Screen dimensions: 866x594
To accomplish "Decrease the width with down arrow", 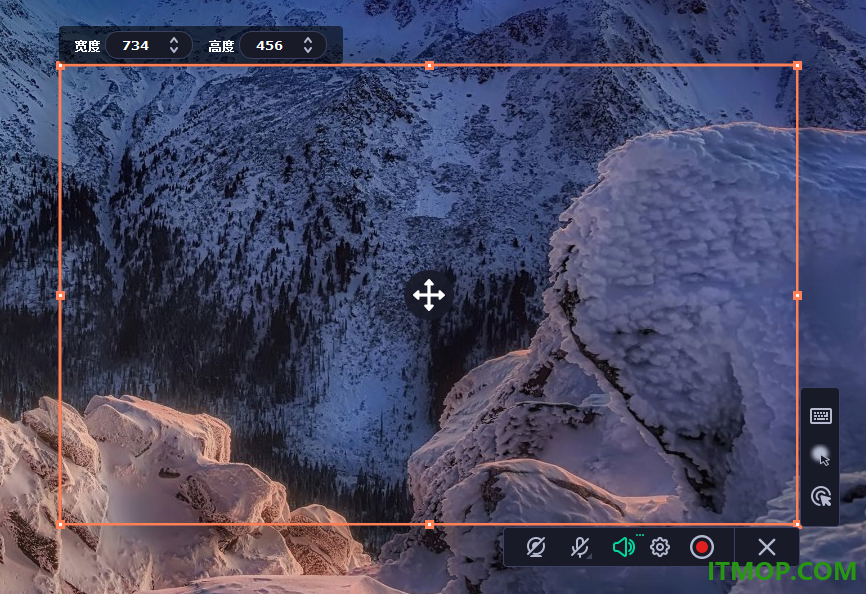I will pos(174,50).
